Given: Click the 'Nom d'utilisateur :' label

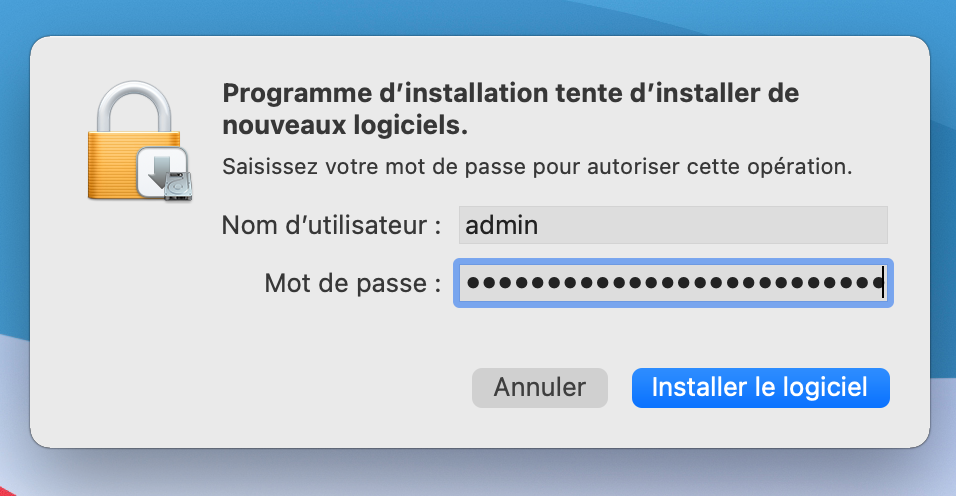Looking at the screenshot, I should (x=331, y=225).
